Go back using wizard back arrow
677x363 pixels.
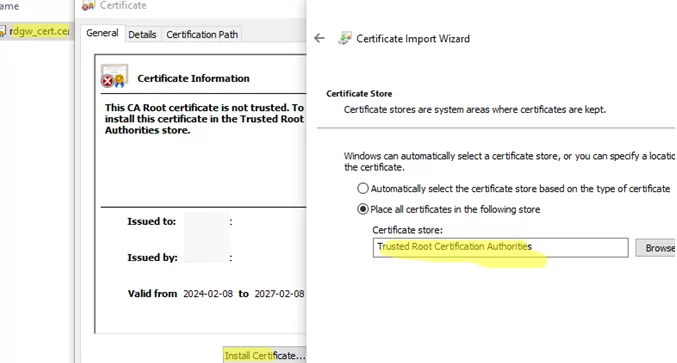click(319, 38)
